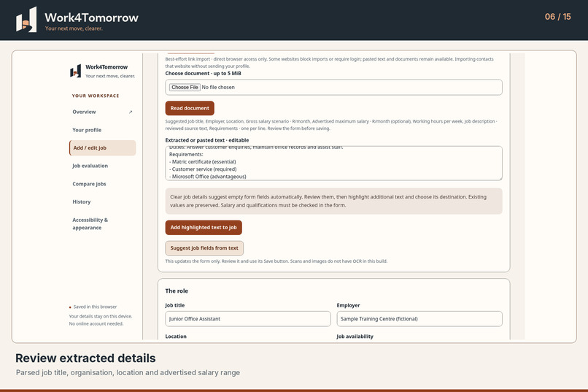Screen dimensions: 588x392
Task: Click the 'Review extracted details' heading
Action: pos(85,358)
